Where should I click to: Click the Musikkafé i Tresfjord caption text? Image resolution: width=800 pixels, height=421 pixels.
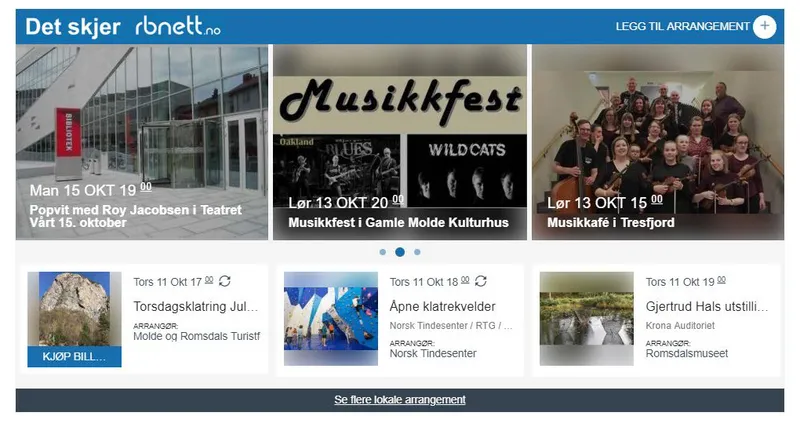click(611, 222)
